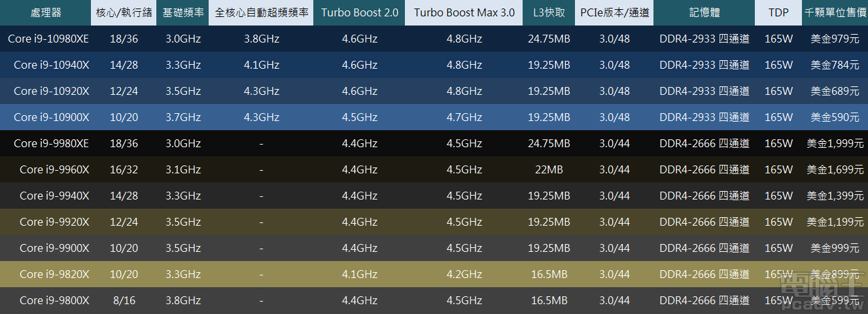Click the 美金999元 price cell
868x314 pixels.
(x=835, y=248)
